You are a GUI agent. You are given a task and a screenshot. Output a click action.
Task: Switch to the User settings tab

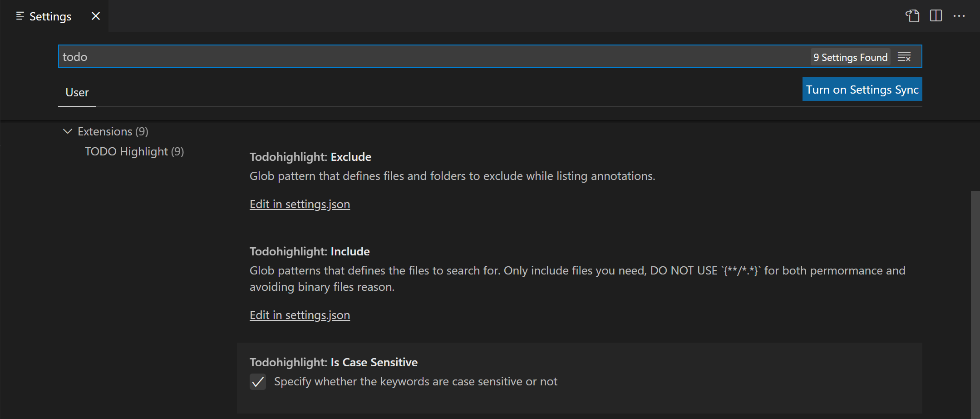[x=77, y=92]
